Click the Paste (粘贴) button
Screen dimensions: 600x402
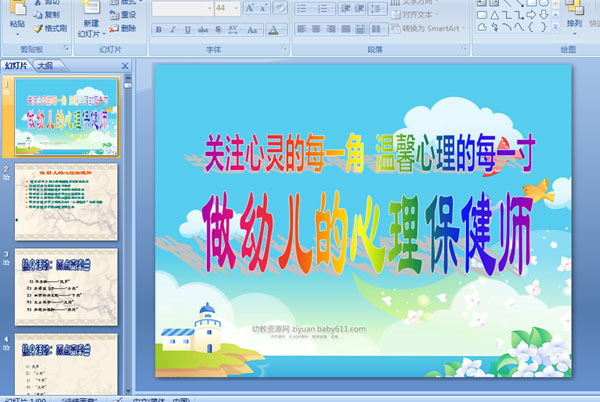coord(17,18)
